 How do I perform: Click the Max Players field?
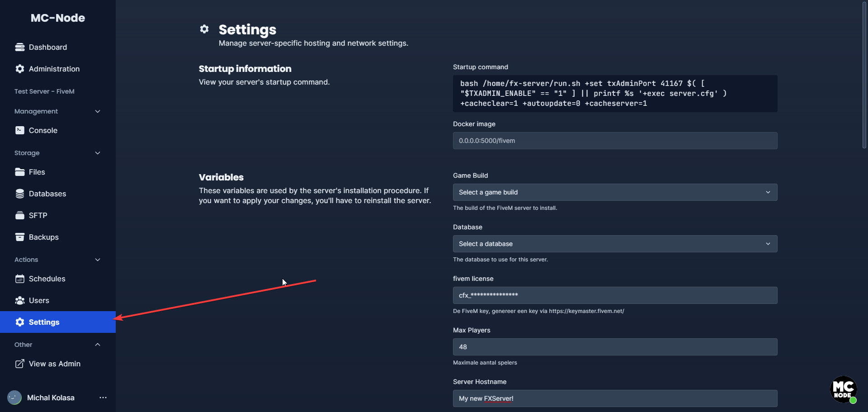coord(615,347)
